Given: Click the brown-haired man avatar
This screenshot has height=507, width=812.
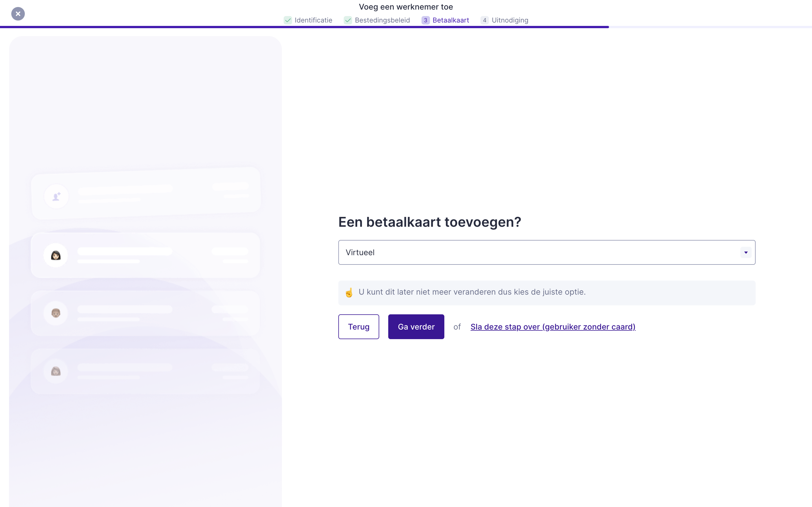Looking at the screenshot, I should (x=56, y=313).
